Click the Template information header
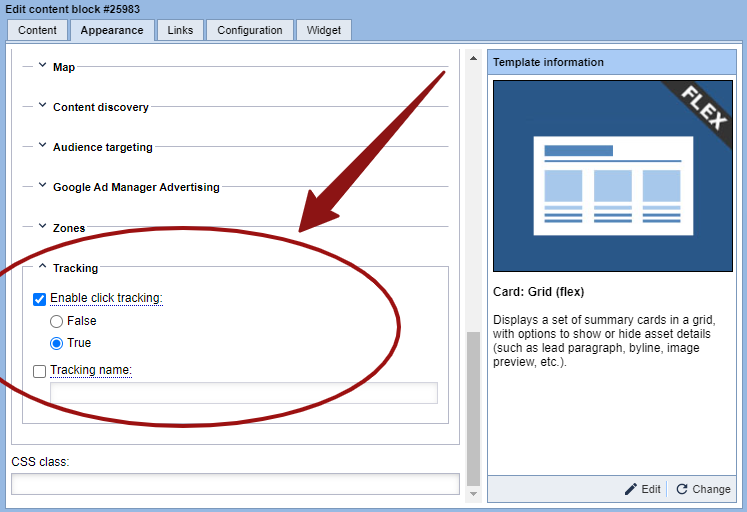This screenshot has height=512, width=747. [x=612, y=62]
